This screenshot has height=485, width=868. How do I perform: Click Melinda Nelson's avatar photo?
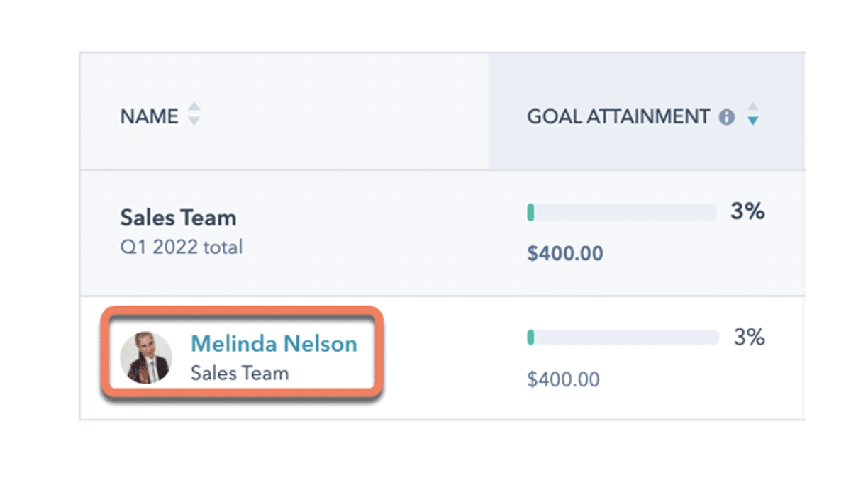point(146,357)
